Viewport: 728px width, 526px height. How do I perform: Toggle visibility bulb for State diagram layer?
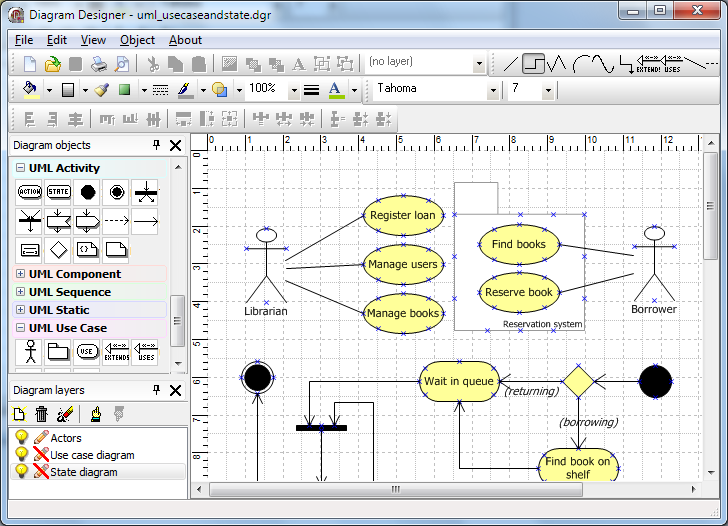coord(20,472)
